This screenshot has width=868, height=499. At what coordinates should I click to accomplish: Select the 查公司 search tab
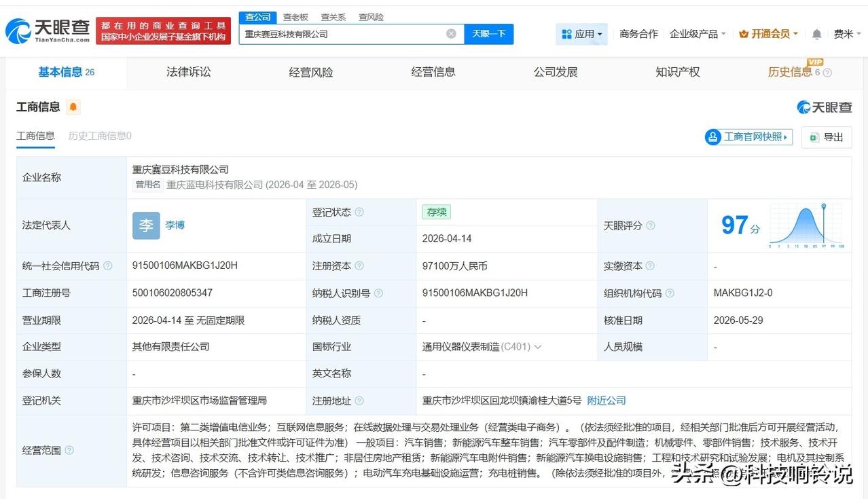point(258,17)
